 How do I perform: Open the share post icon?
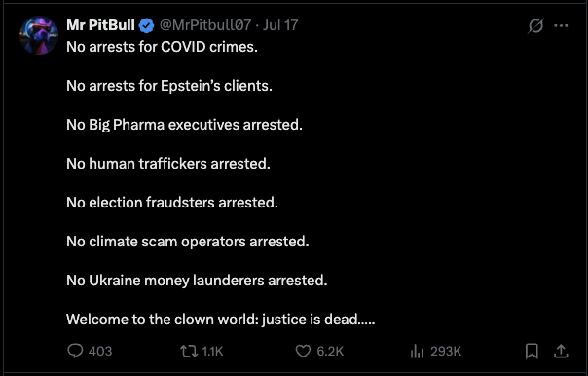(x=561, y=352)
